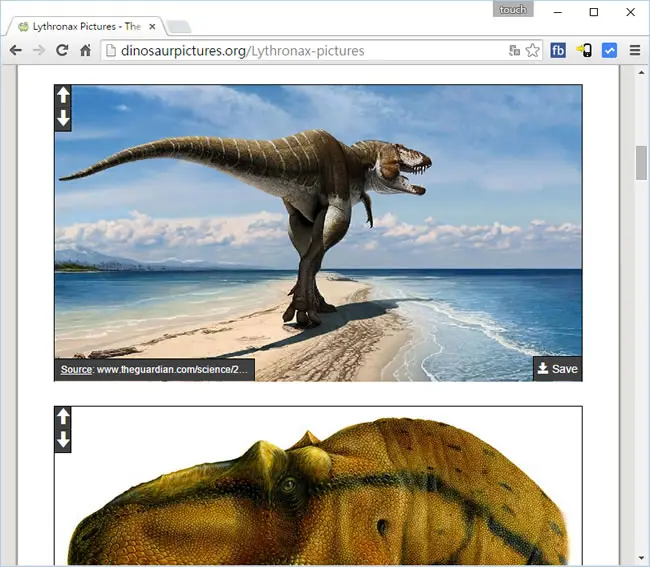This screenshot has width=650, height=567.
Task: Save the Lythronax beach picture
Action: coord(558,369)
